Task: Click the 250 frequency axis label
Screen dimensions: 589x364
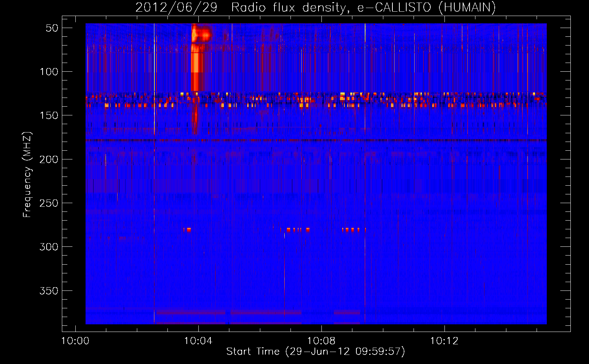Action: (x=49, y=203)
